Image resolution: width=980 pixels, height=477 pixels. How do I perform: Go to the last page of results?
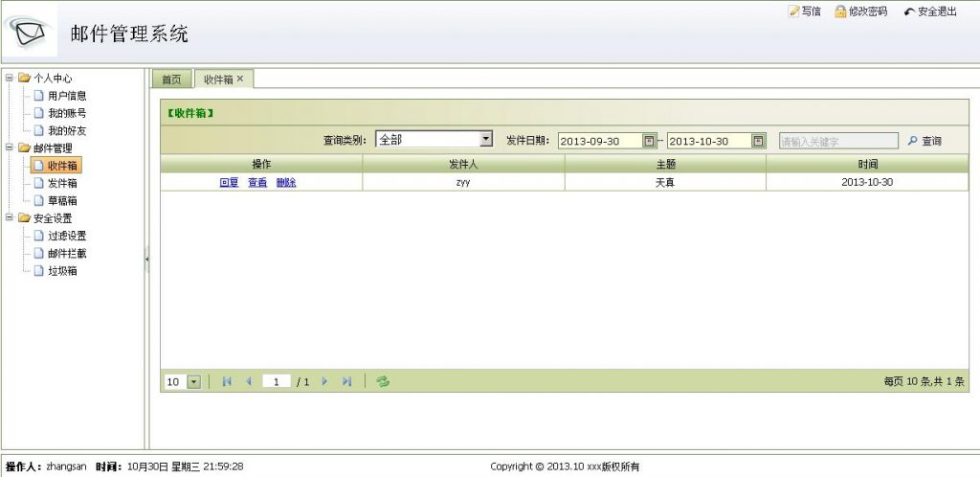click(346, 381)
